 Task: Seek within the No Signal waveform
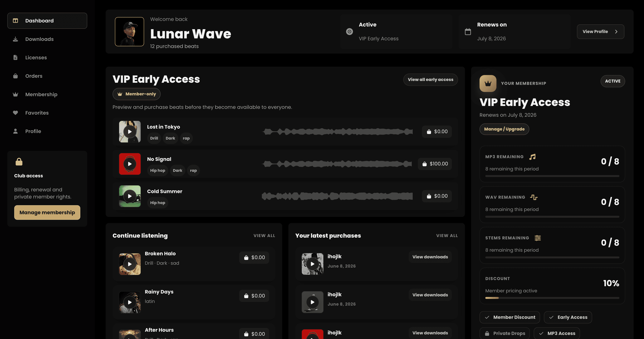pos(337,164)
